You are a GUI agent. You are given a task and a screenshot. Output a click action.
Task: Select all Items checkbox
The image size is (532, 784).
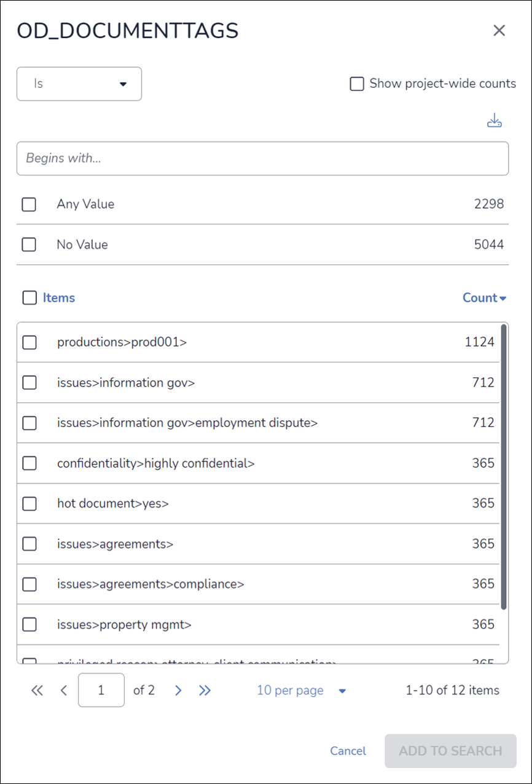(29, 298)
